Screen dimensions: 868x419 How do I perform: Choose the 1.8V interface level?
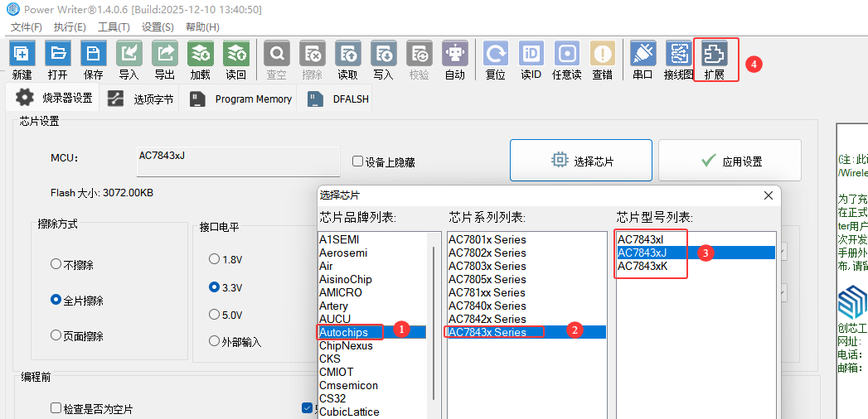[214, 259]
